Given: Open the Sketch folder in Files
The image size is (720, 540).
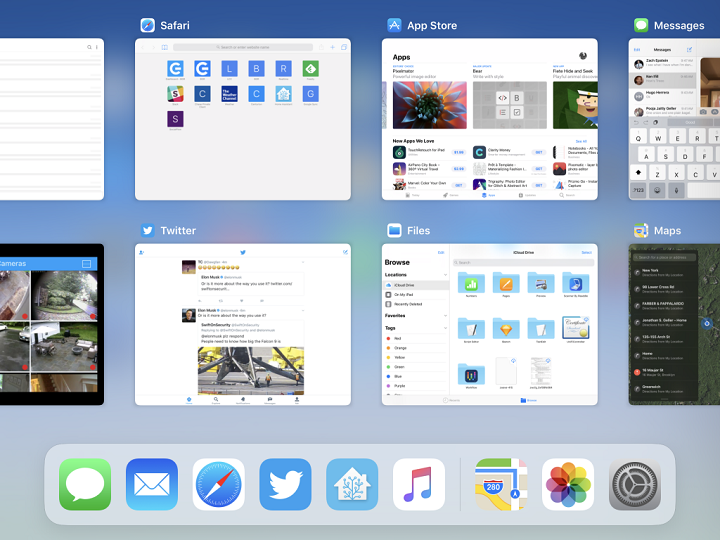Looking at the screenshot, I should point(506,330).
